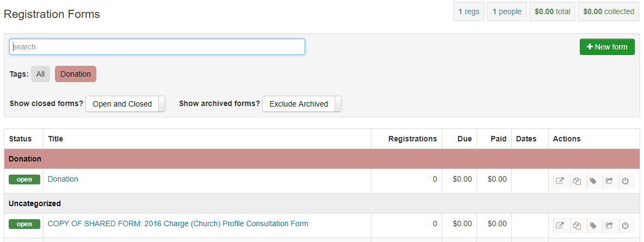
Task: Tag the Donation form using tag icon
Action: pyautogui.click(x=593, y=181)
